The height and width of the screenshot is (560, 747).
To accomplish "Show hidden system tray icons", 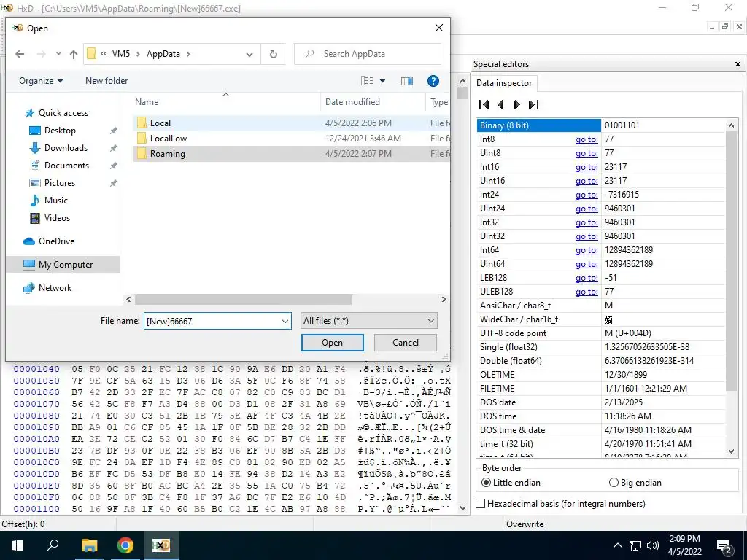I will [x=617, y=545].
